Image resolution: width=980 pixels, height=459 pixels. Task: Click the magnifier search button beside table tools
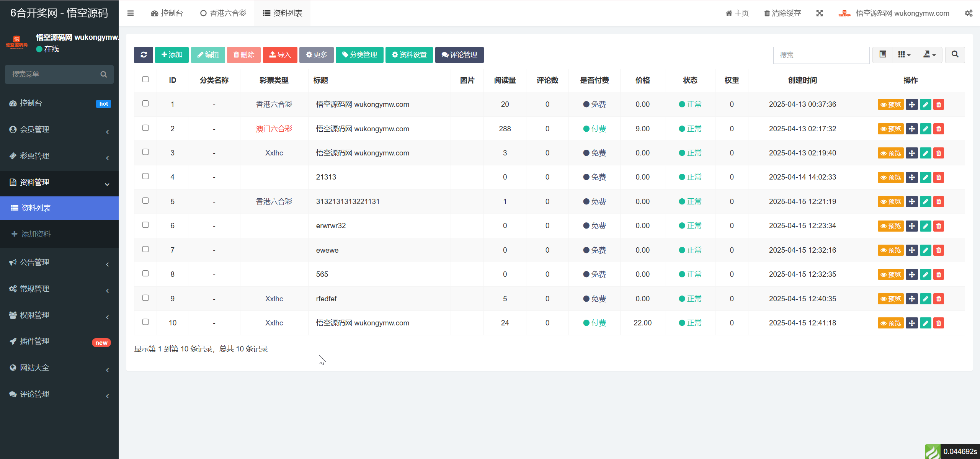(x=955, y=55)
